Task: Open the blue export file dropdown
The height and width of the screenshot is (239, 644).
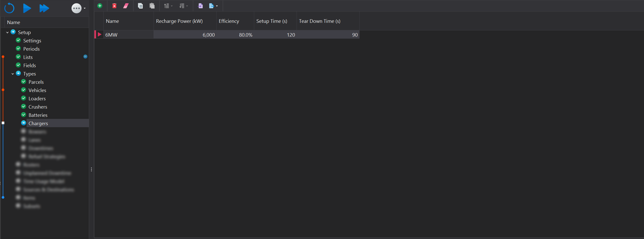Action: click(x=213, y=6)
